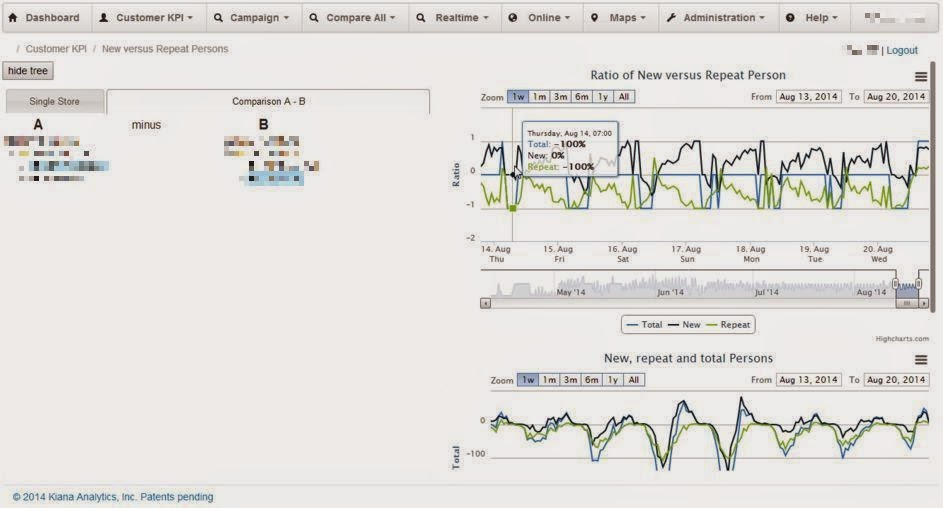Expand the Campaign dropdown menu
This screenshot has height=508, width=943.
pyautogui.click(x=251, y=17)
